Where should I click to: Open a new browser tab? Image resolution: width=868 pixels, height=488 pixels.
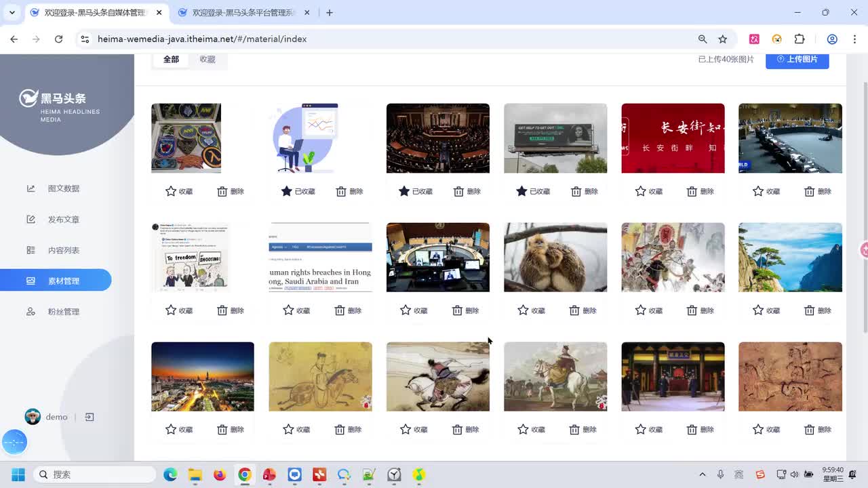(x=330, y=13)
